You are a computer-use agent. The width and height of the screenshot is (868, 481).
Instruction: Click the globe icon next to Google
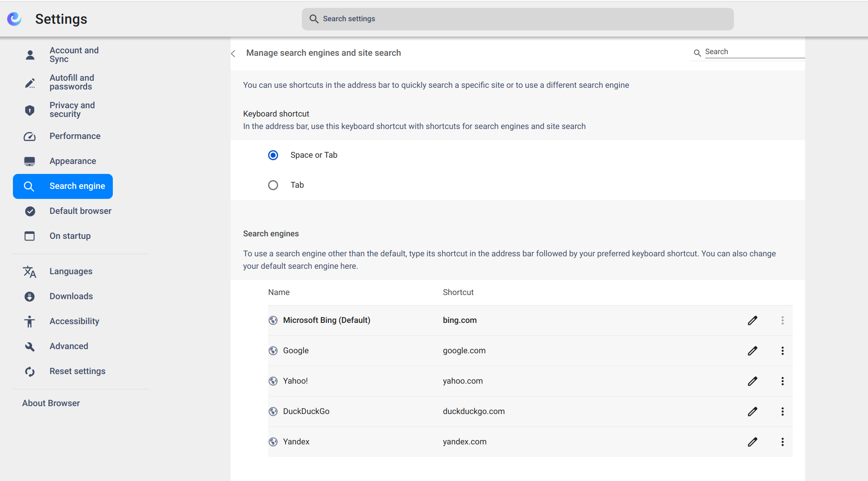(273, 351)
